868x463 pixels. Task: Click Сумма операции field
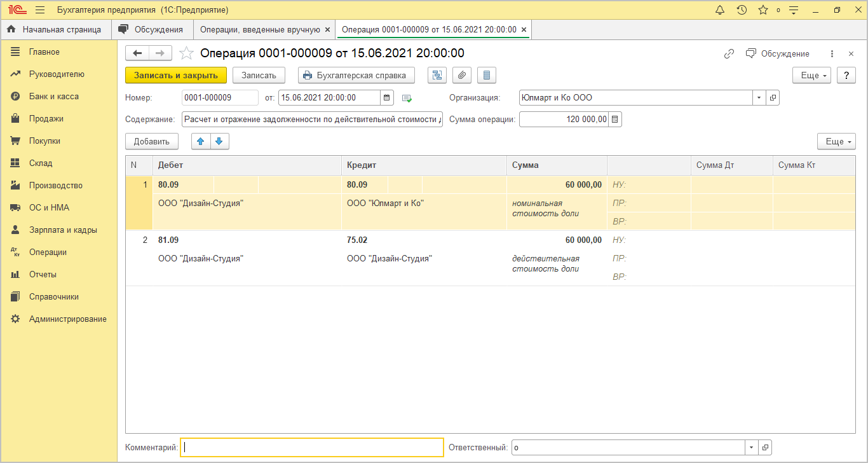pyautogui.click(x=564, y=120)
